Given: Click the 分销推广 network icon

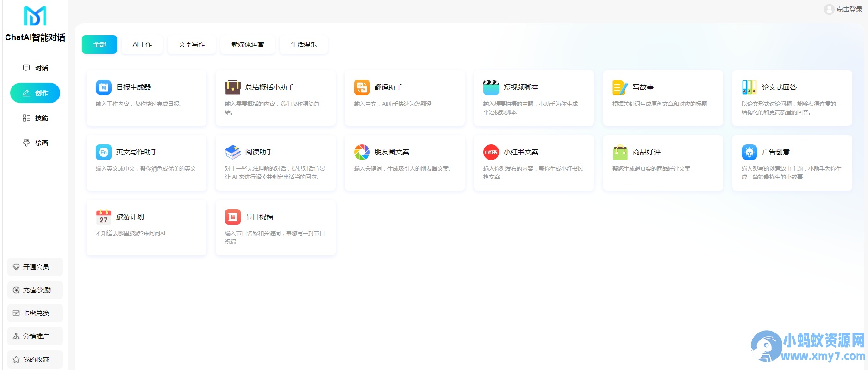Looking at the screenshot, I should pos(16,336).
